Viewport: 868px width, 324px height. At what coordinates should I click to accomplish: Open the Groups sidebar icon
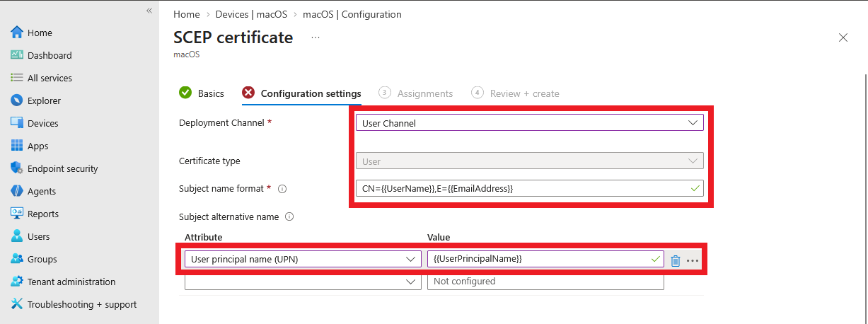(x=17, y=259)
